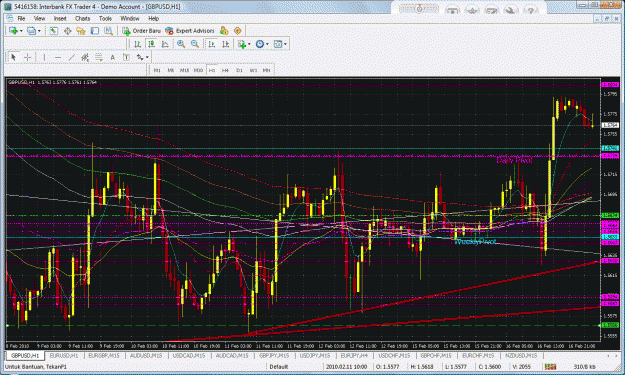
Task: Expand the Periods dropdown arrow
Action: [x=267, y=44]
